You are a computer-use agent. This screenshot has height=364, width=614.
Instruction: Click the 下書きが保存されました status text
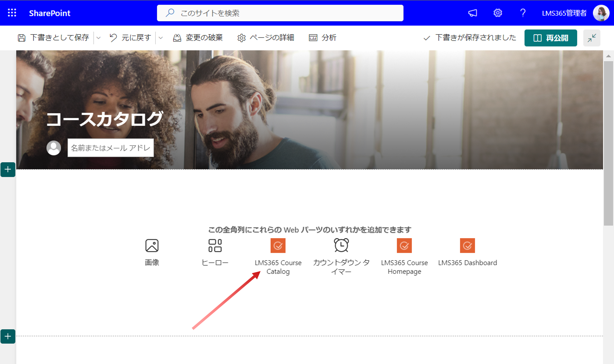[x=475, y=38]
